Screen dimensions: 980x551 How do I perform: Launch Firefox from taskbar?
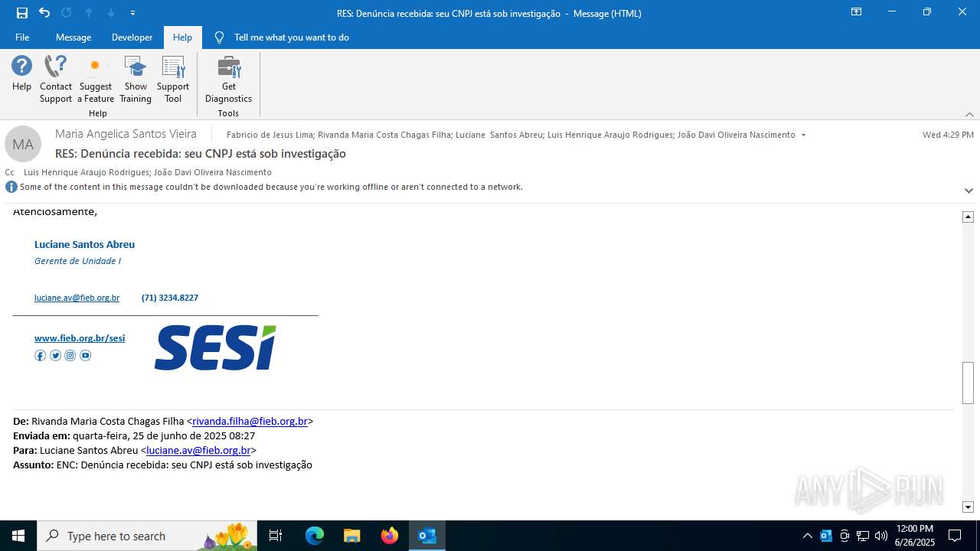click(x=390, y=536)
